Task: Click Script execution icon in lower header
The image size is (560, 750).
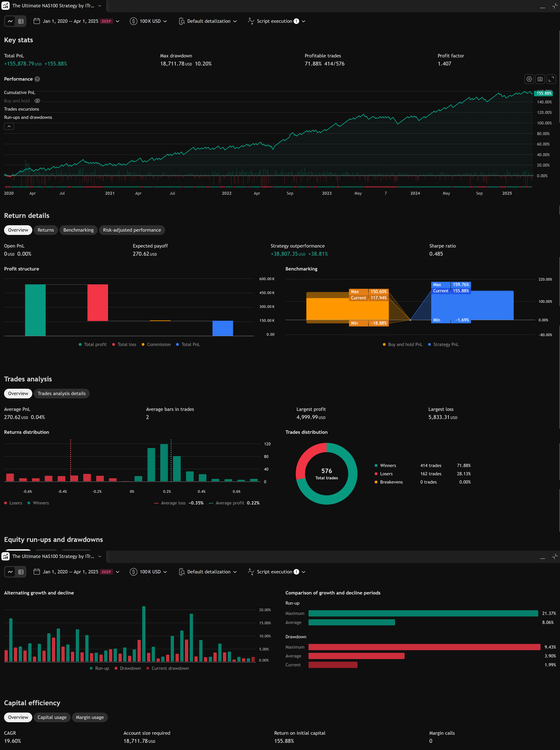Action: point(251,572)
